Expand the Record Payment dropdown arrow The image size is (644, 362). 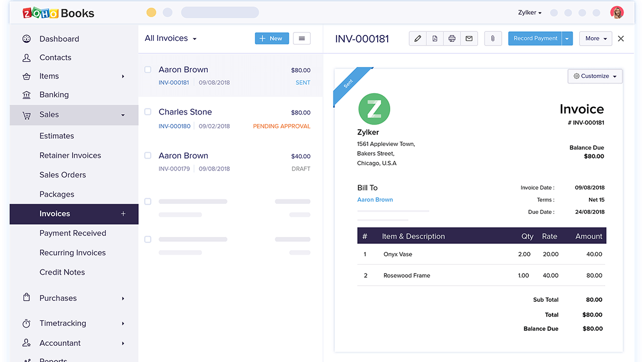[568, 39]
